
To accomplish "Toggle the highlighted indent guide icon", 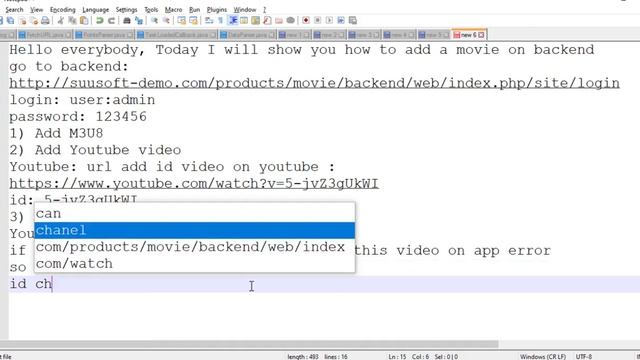I will click(x=233, y=20).
